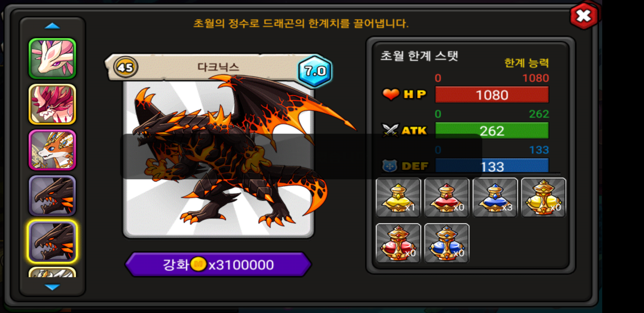Tap the blue 7.0 grade hexagon badge
Image resolution: width=644 pixels, height=313 pixels.
315,71
